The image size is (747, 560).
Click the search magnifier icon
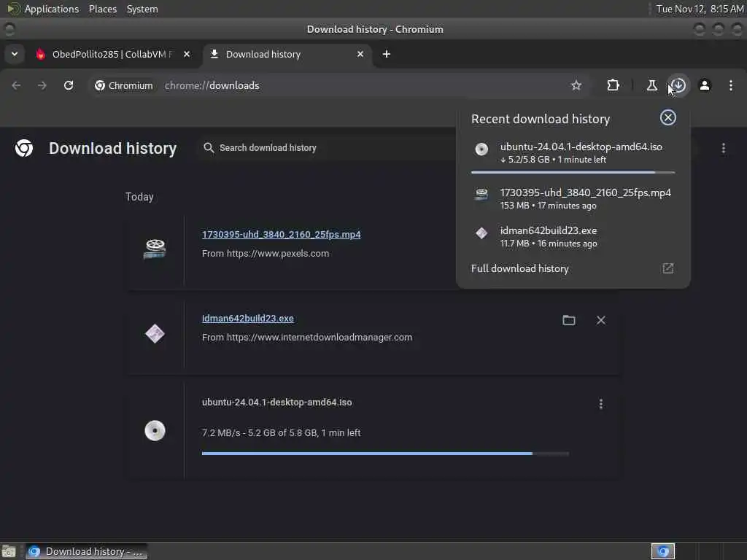click(209, 148)
